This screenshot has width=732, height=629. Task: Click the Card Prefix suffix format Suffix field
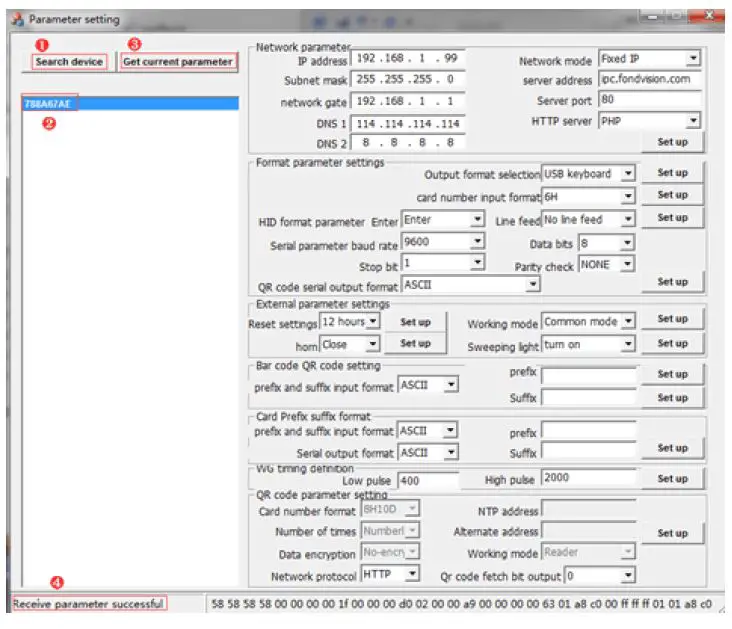589,451
